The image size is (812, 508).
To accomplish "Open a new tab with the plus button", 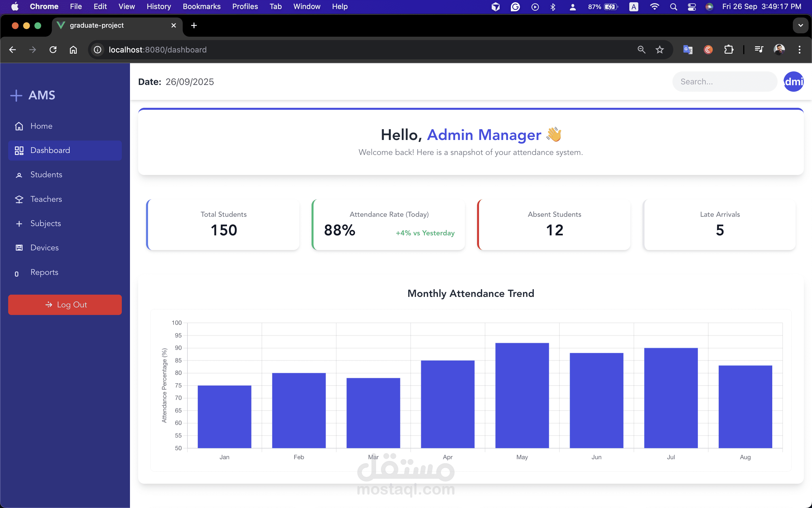I will click(x=194, y=25).
